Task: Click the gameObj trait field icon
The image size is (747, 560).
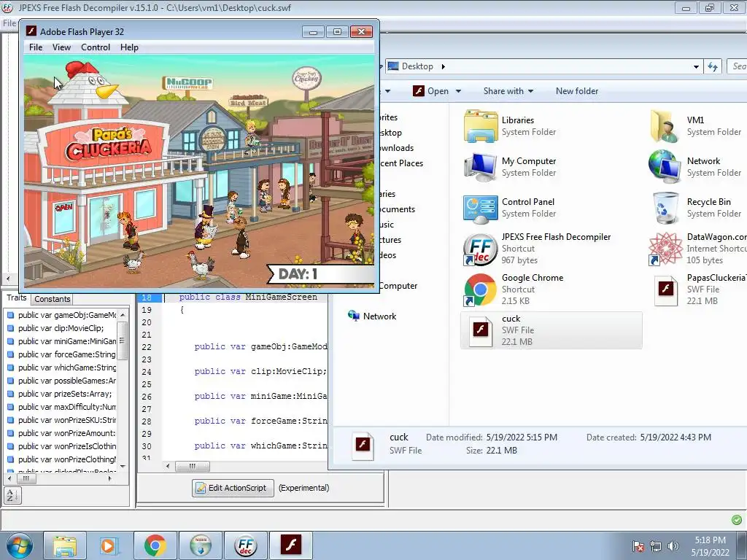Action: 10,315
